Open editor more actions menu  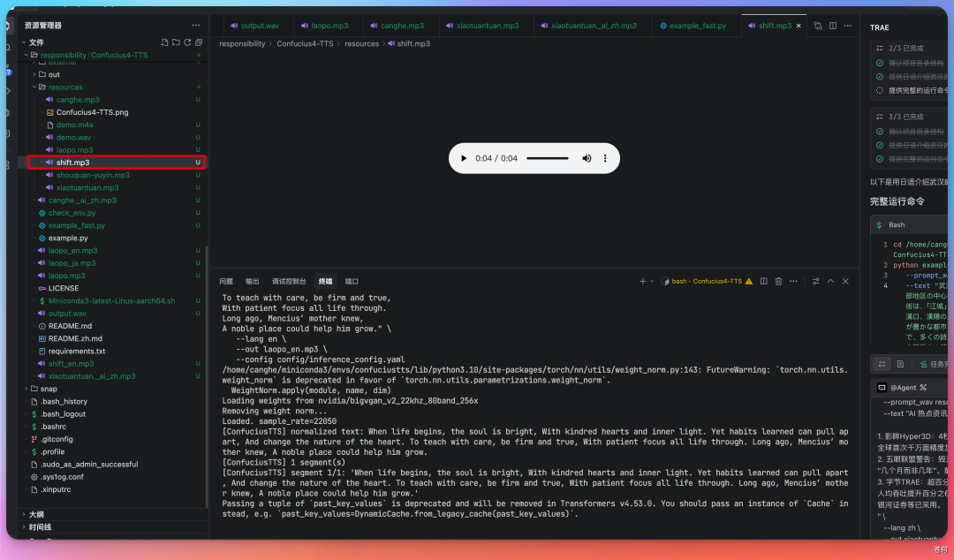tap(847, 26)
